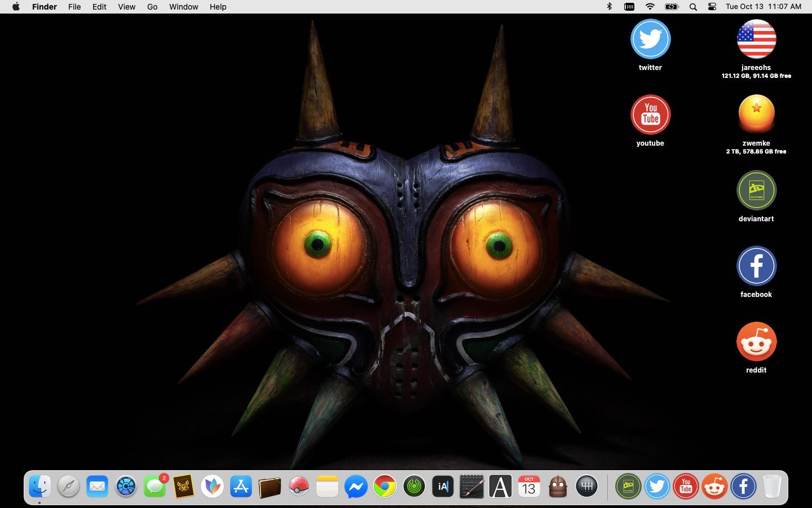Click the Twitter shortcut in the Dock
Screen dimensions: 812x508
657,486
